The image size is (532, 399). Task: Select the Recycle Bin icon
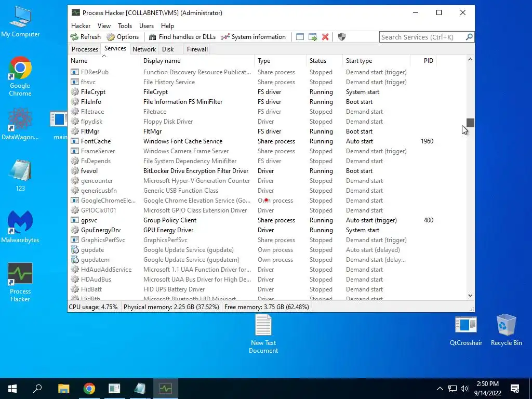click(x=506, y=330)
